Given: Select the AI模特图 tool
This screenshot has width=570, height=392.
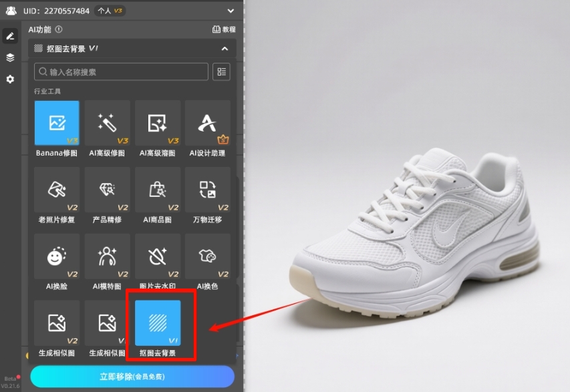Looking at the screenshot, I should 107,256.
